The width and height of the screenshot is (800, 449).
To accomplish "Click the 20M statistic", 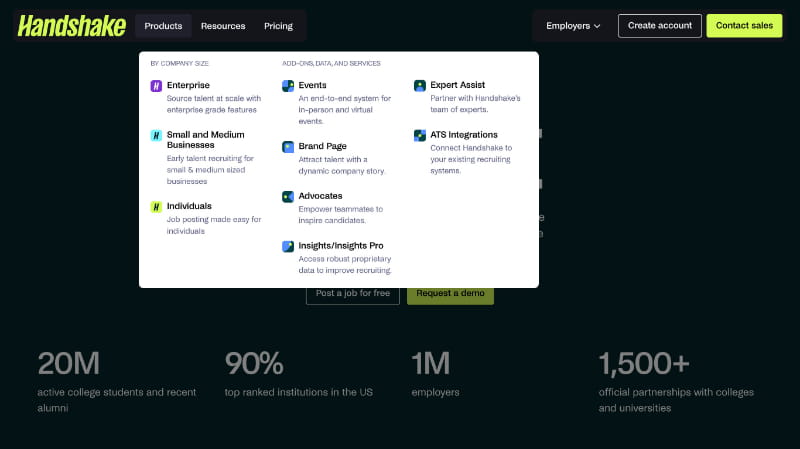I will click(x=68, y=363).
